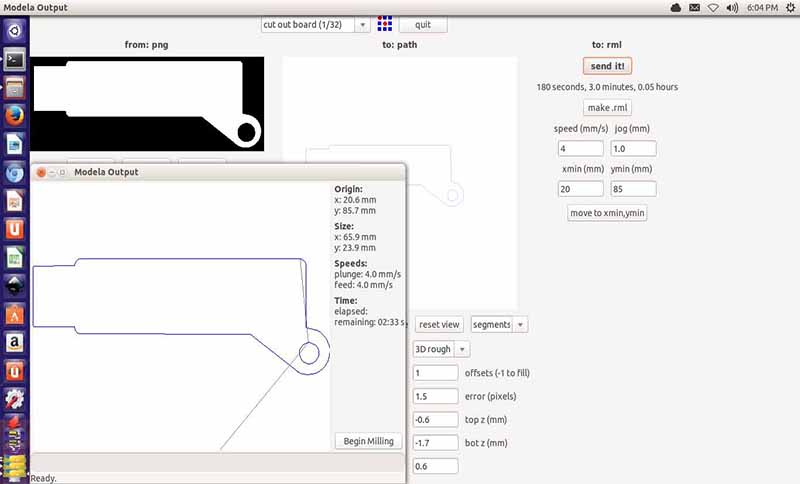Click the 'Ready.' status bar text

coord(43,478)
